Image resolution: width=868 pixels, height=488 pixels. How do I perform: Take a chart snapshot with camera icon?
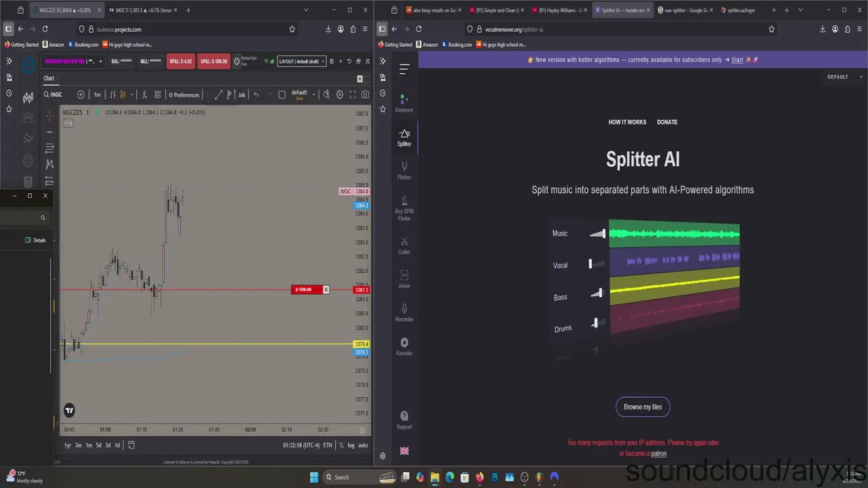pyautogui.click(x=366, y=95)
